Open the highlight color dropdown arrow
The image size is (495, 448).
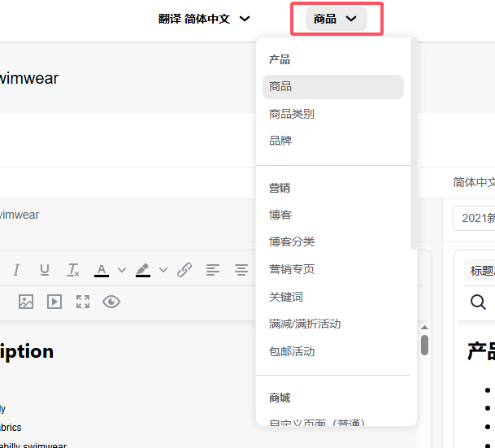tap(163, 270)
